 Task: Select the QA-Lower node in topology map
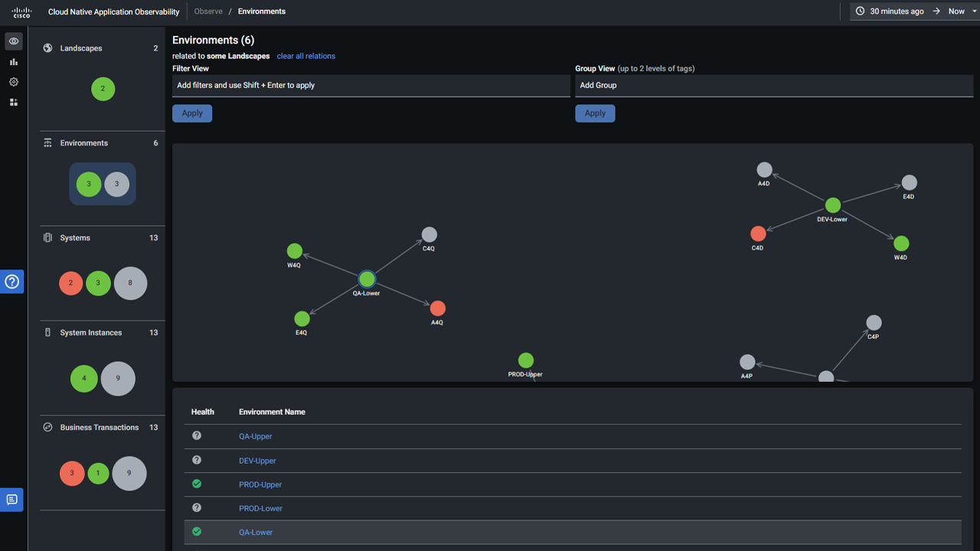tap(367, 279)
